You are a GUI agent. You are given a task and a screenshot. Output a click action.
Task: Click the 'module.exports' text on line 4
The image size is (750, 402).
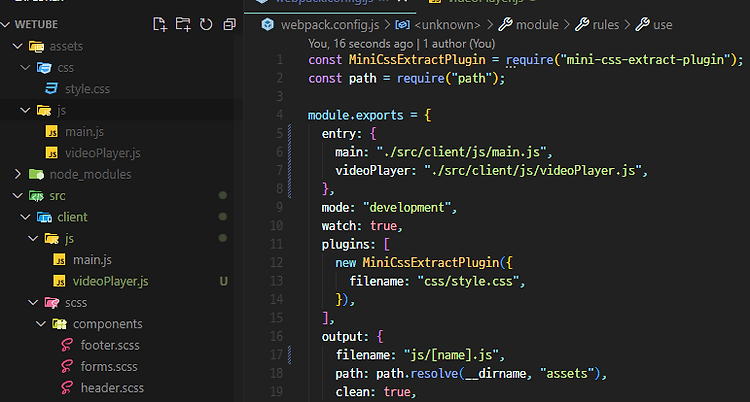(x=355, y=115)
